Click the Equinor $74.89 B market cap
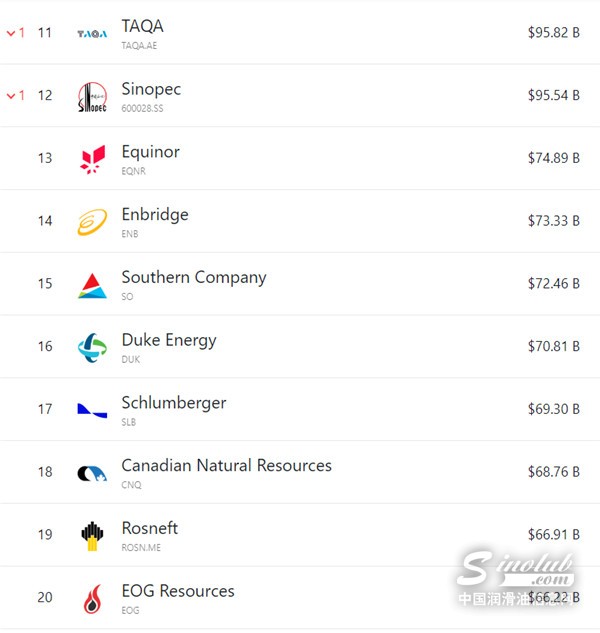This screenshot has width=600, height=633. [x=554, y=158]
